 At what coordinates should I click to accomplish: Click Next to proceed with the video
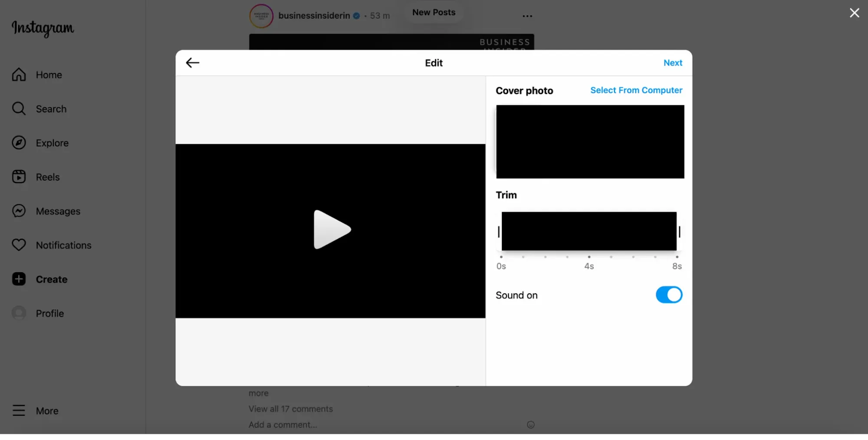coord(673,63)
